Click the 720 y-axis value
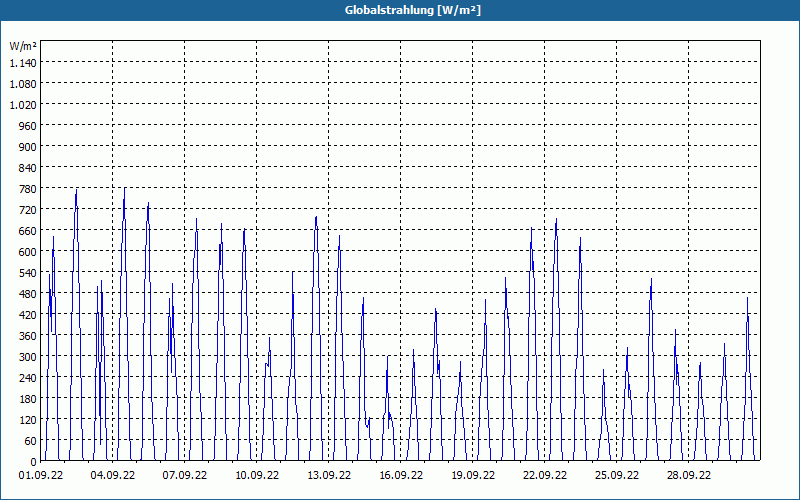Image resolution: width=800 pixels, height=500 pixels. pyautogui.click(x=27, y=210)
